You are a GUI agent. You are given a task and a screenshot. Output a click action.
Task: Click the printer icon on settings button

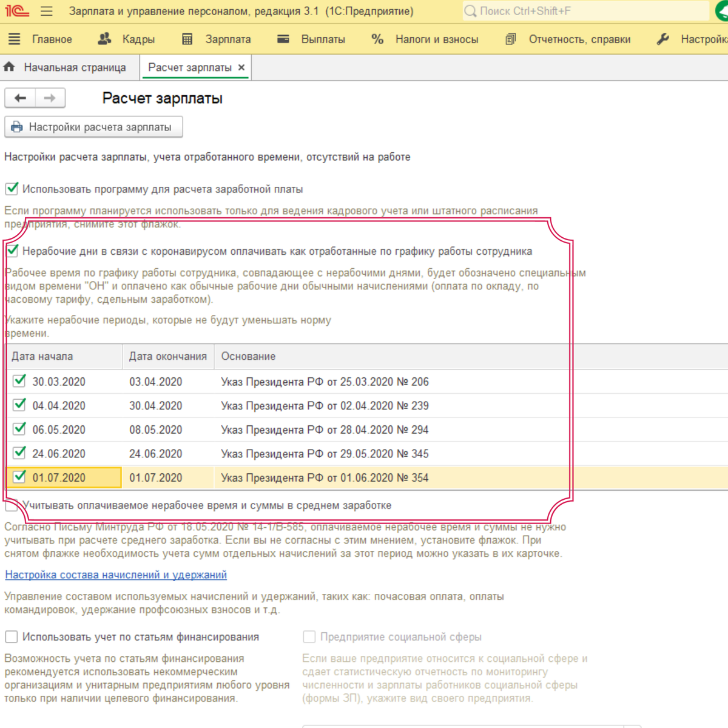pyautogui.click(x=17, y=127)
